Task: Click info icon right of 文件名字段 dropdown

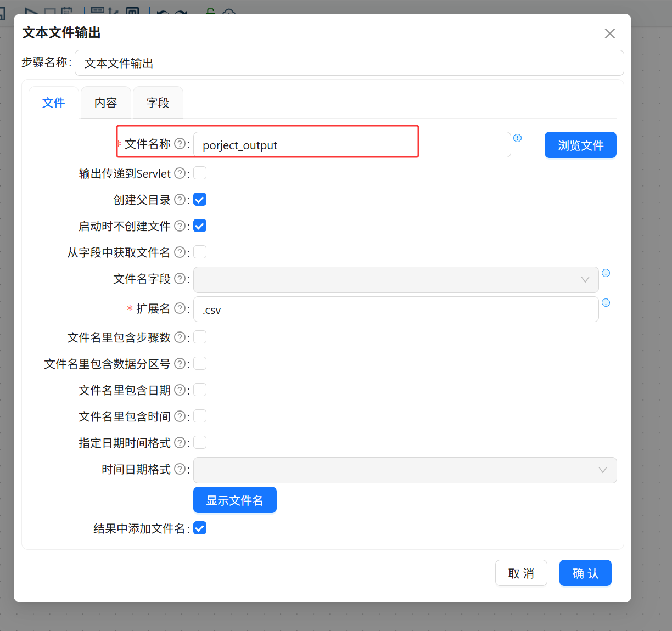Action: tap(606, 273)
